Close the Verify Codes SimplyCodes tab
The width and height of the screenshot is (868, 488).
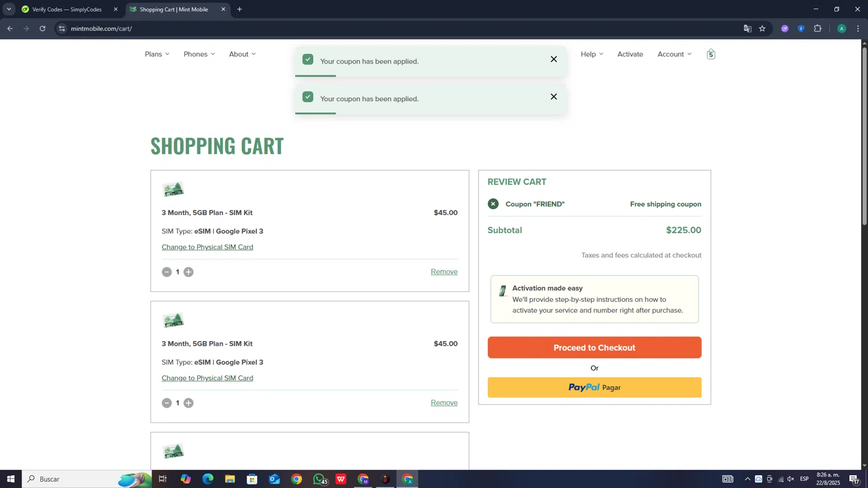pyautogui.click(x=116, y=9)
